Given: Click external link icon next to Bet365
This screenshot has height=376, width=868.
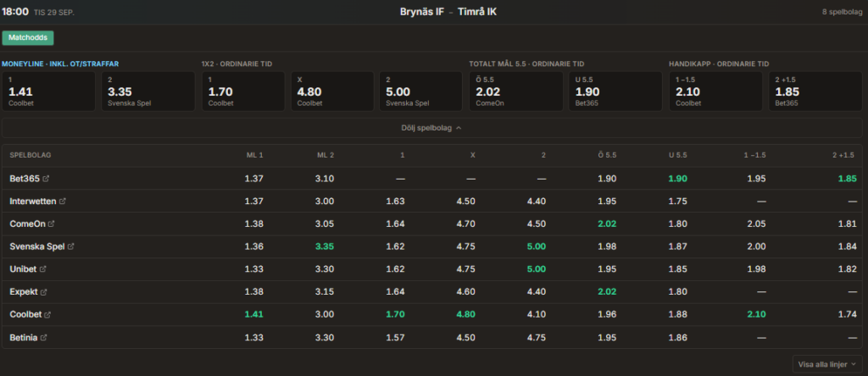Looking at the screenshot, I should [47, 179].
